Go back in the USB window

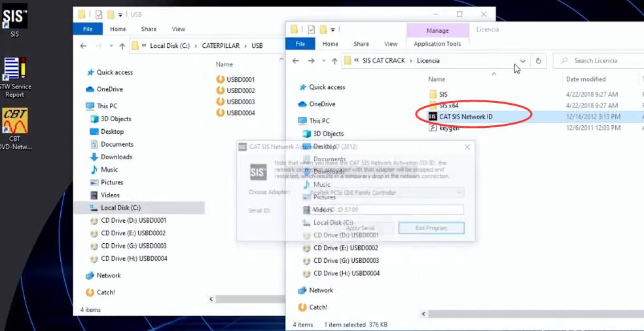[83, 46]
